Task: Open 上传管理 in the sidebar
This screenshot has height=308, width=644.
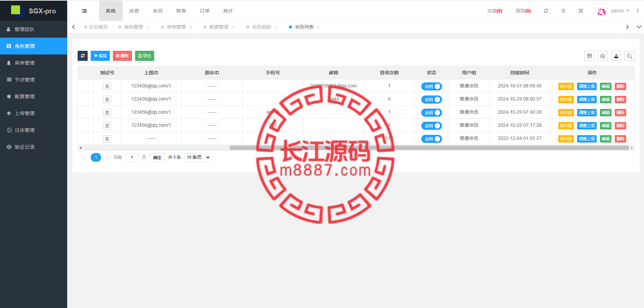Action: click(x=34, y=113)
